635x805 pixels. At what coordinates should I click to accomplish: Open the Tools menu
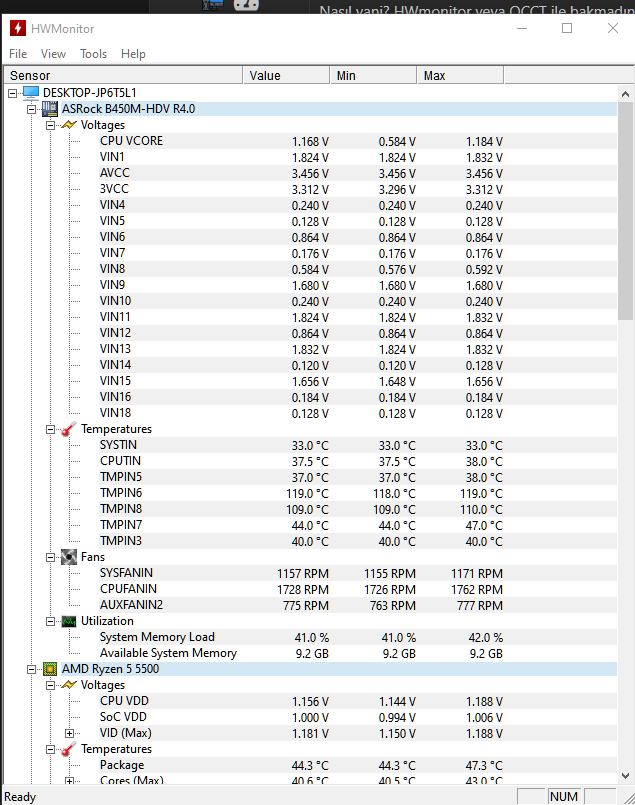(x=93, y=54)
